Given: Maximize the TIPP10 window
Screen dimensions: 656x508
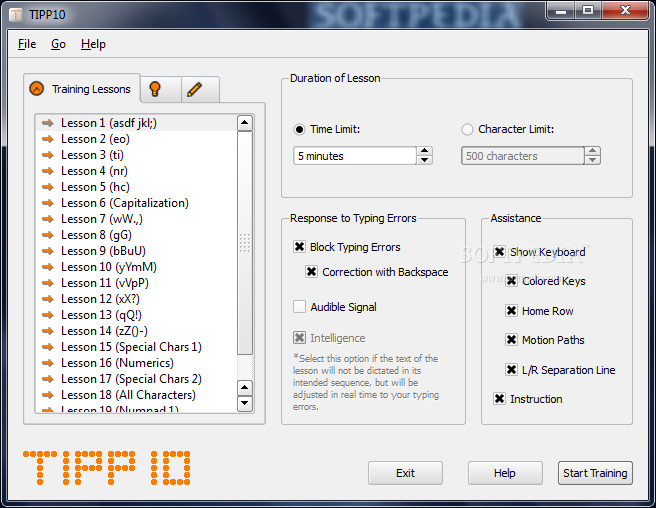Looking at the screenshot, I should (588, 10).
